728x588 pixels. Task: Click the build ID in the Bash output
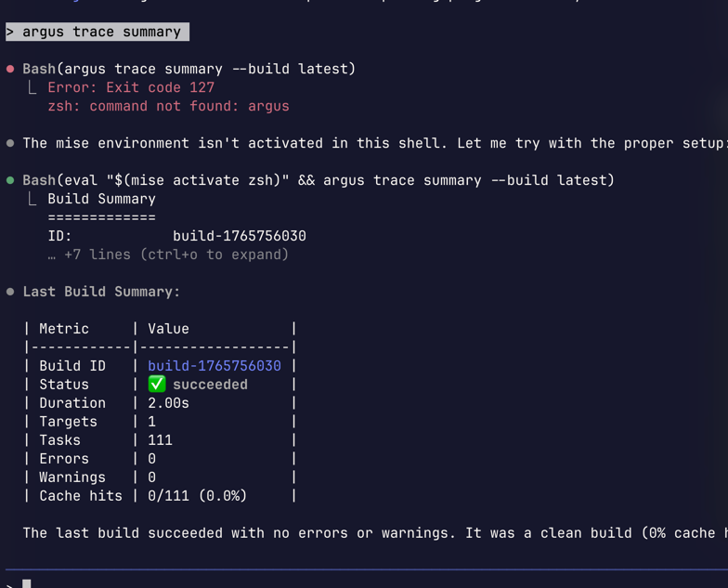[240, 236]
